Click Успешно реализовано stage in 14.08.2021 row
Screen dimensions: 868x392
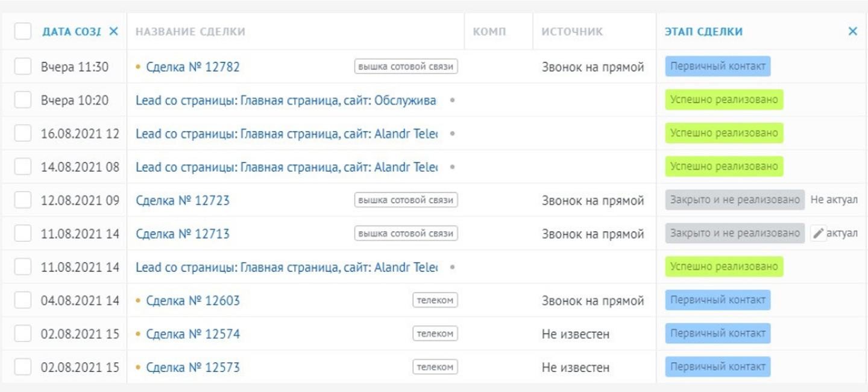(724, 166)
